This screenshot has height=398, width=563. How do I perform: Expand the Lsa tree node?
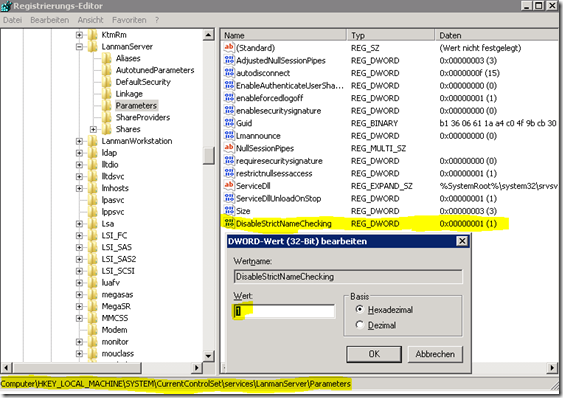point(79,224)
